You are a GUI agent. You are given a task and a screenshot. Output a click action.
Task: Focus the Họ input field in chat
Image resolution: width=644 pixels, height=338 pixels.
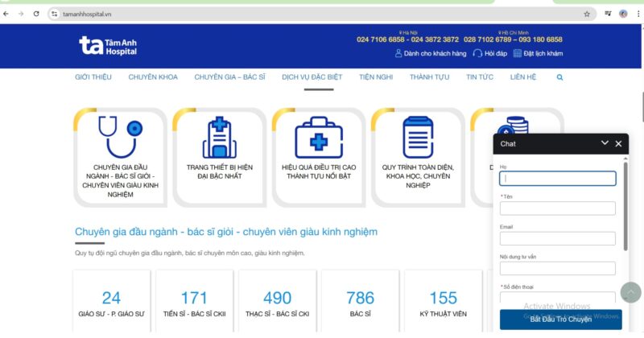click(557, 178)
